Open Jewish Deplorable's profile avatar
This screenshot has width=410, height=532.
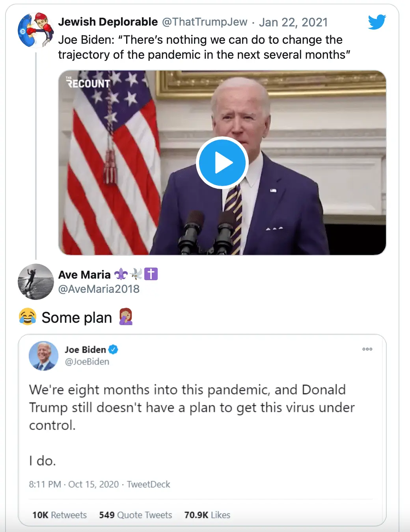pos(36,30)
